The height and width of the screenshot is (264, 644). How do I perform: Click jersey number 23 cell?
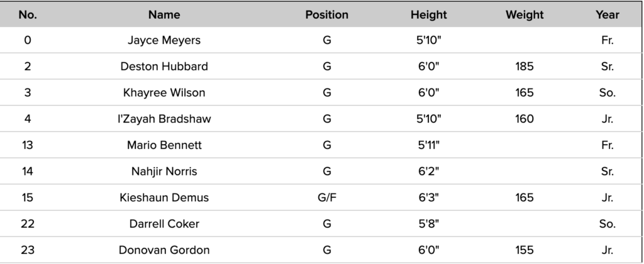point(28,250)
